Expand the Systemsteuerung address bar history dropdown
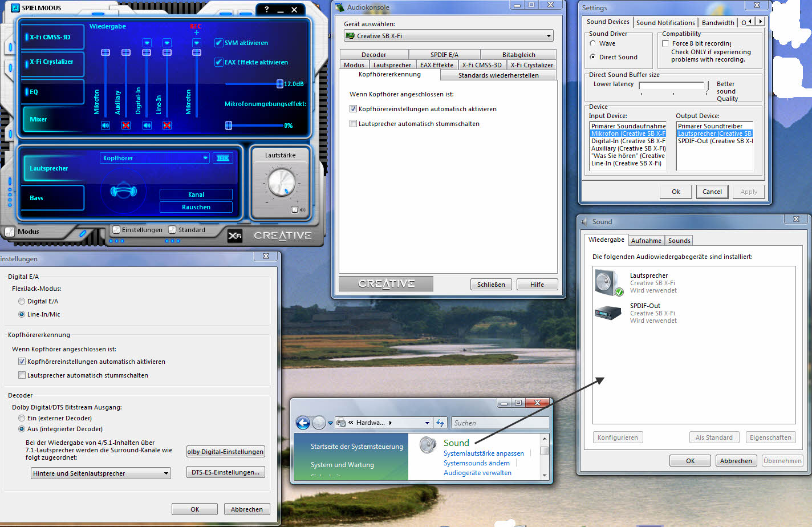 [x=427, y=423]
